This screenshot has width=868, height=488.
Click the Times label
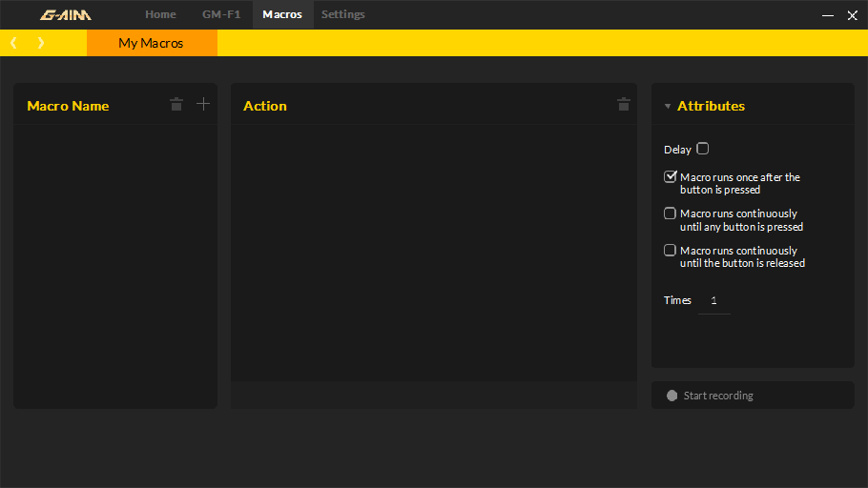677,300
